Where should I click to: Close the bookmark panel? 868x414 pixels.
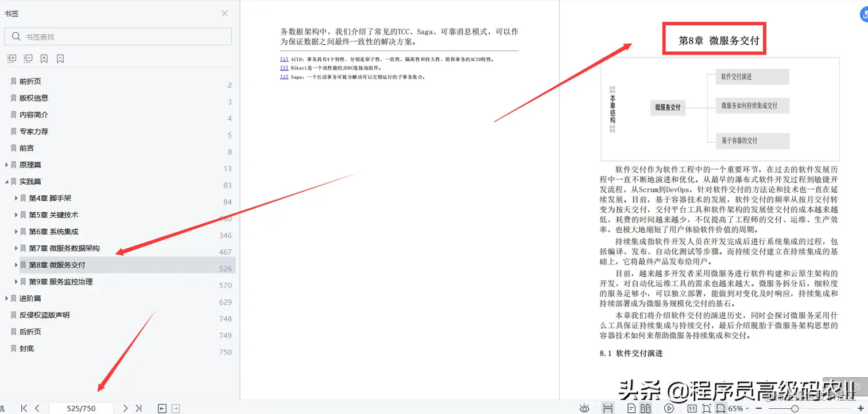pyautogui.click(x=224, y=13)
